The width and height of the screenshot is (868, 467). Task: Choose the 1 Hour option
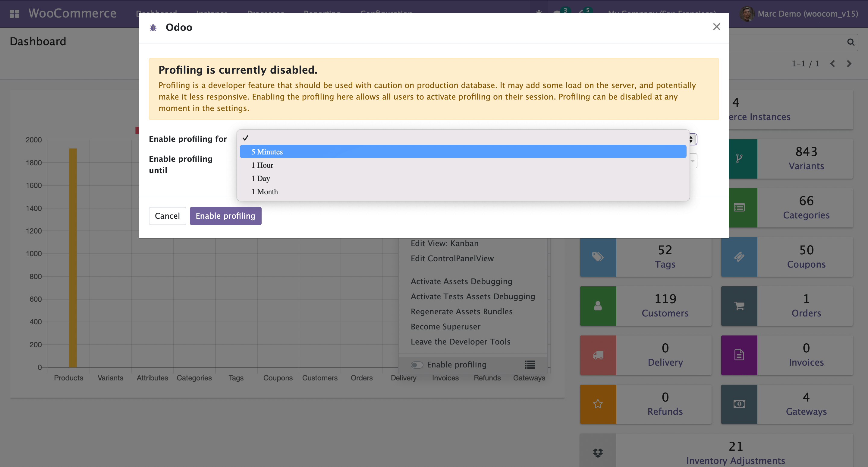coord(262,165)
